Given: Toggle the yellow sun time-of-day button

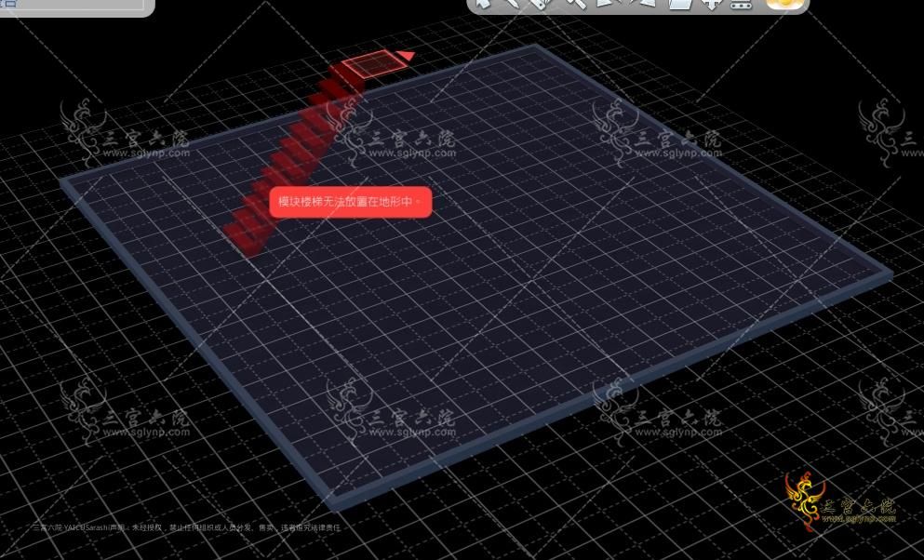Looking at the screenshot, I should click(785, 4).
